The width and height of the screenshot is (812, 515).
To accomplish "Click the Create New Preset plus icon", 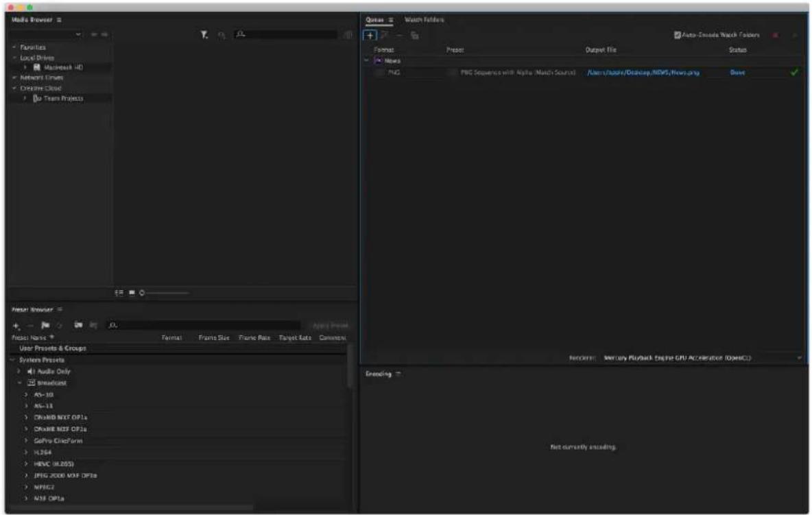I will pyautogui.click(x=16, y=326).
